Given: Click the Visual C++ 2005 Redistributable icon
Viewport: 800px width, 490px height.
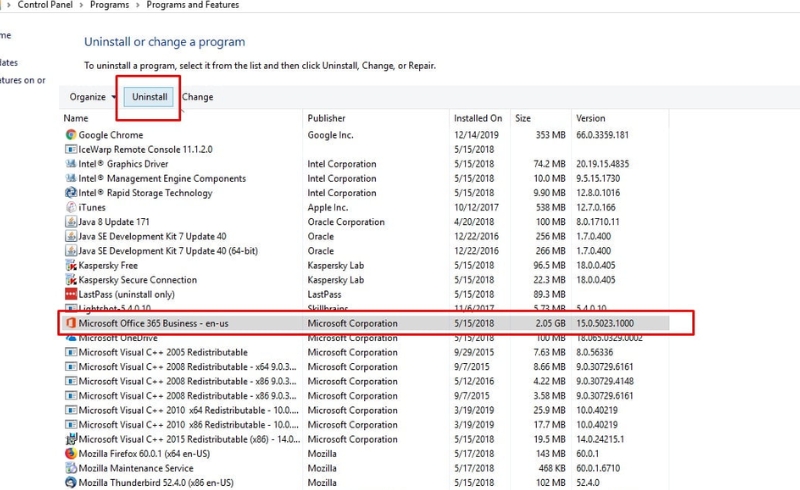Looking at the screenshot, I should (x=71, y=352).
